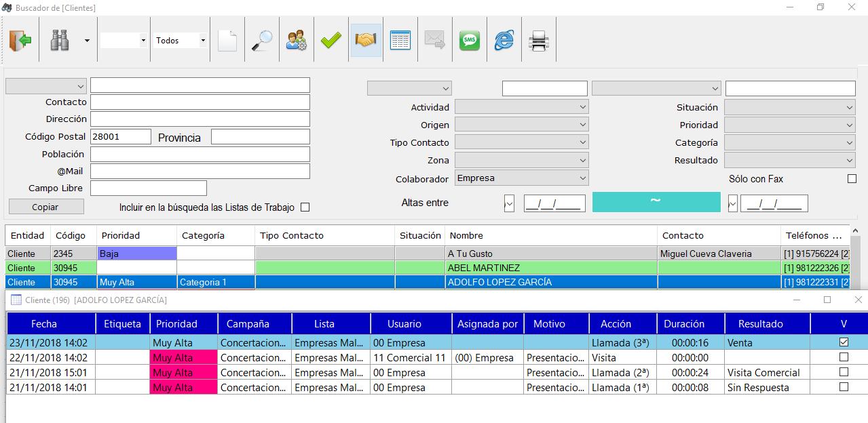Click the Copiar button
868x423 pixels.
(46, 207)
